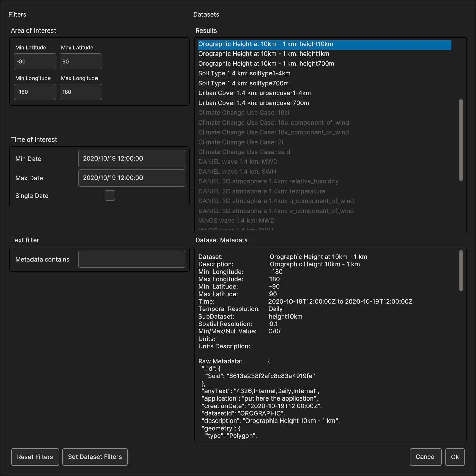The height and width of the screenshot is (476, 476).
Task: Click the creationDate line in metadata
Action: pos(262,406)
